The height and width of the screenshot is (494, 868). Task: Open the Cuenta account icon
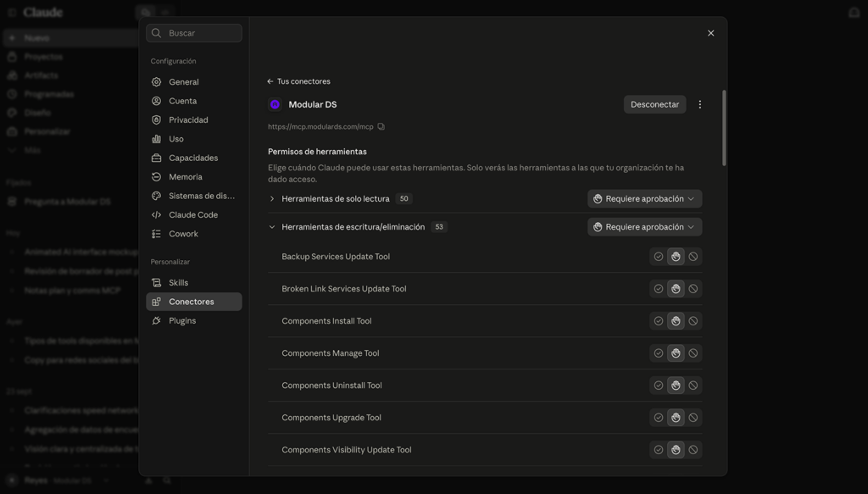point(157,101)
